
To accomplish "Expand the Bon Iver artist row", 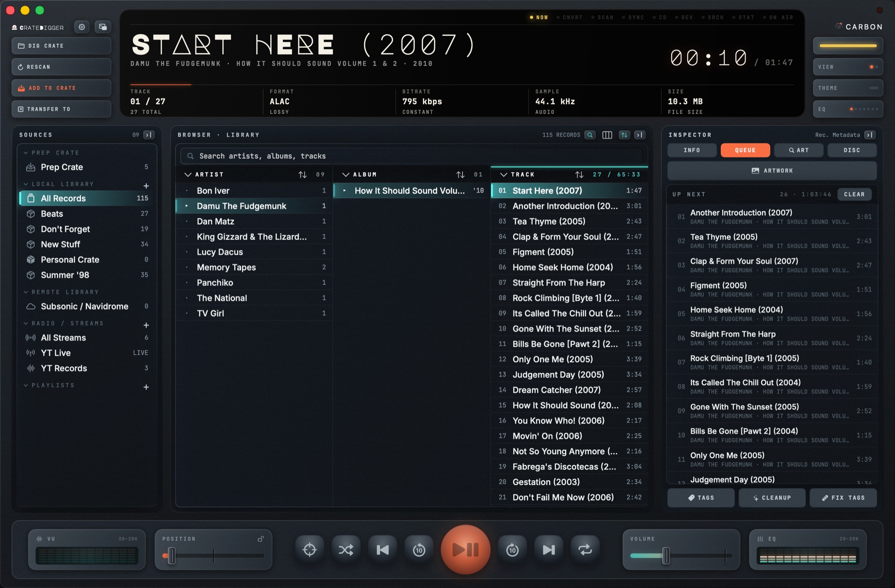I will pyautogui.click(x=187, y=191).
